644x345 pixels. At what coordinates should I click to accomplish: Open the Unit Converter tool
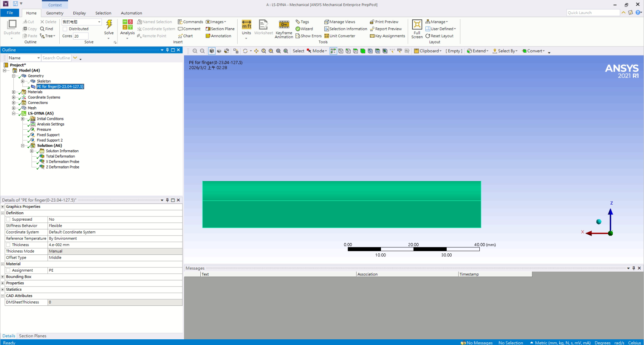pos(340,36)
